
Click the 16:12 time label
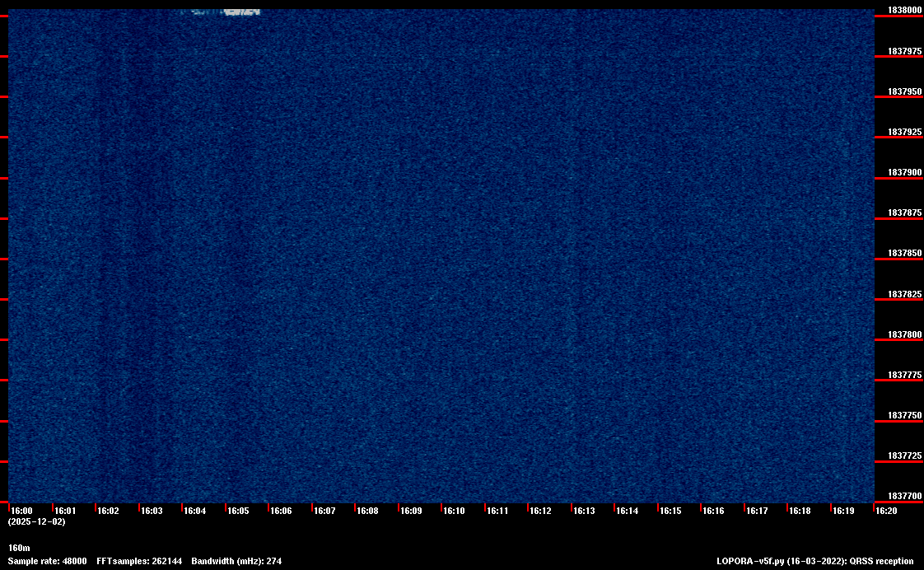541,511
